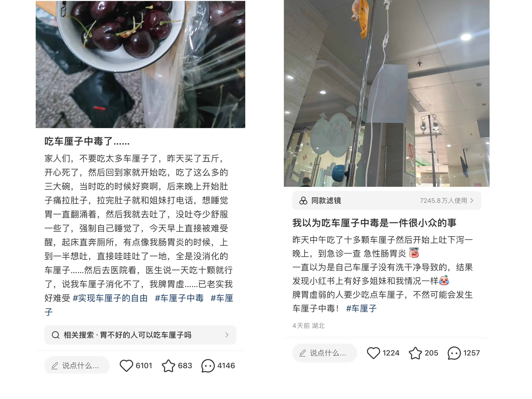Viewport: 532px width, 399px height.
Task: Click the search magnifier icon in 相关搜索
Action: point(56,335)
